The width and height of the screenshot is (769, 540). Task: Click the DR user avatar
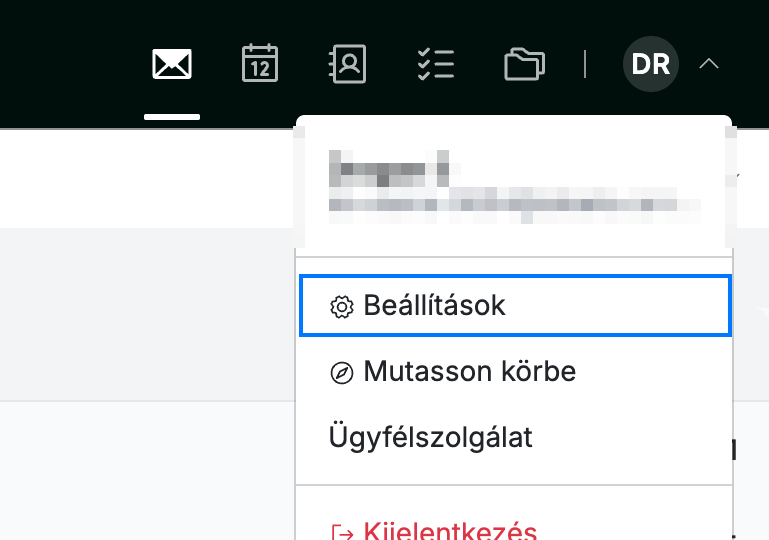(x=651, y=64)
